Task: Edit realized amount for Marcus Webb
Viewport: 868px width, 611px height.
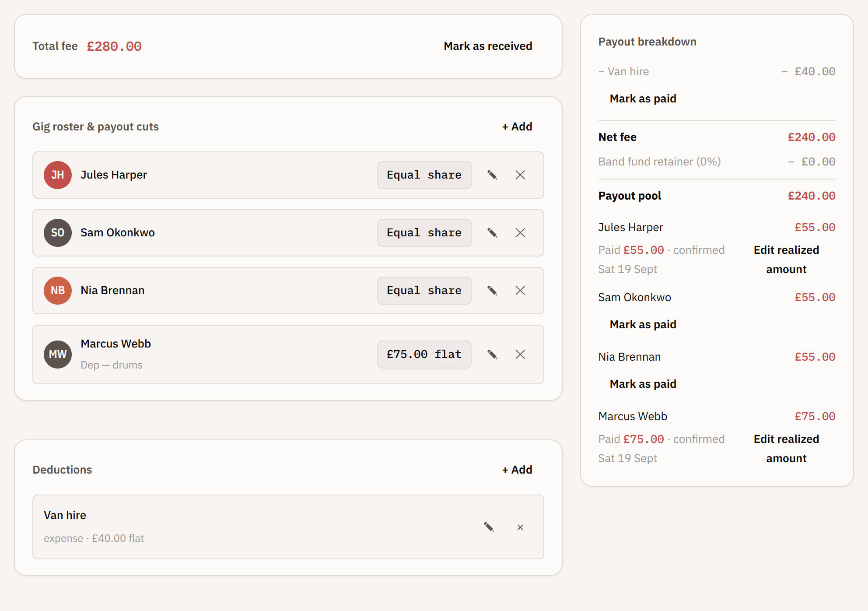Action: pyautogui.click(x=786, y=449)
